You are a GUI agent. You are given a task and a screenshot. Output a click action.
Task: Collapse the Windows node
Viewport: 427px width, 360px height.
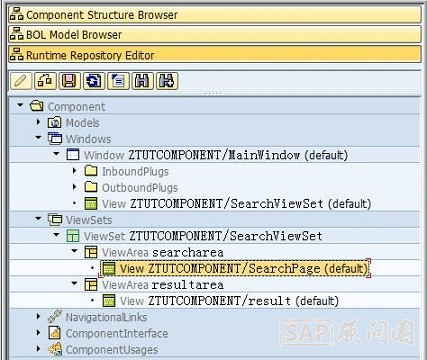click(x=38, y=137)
